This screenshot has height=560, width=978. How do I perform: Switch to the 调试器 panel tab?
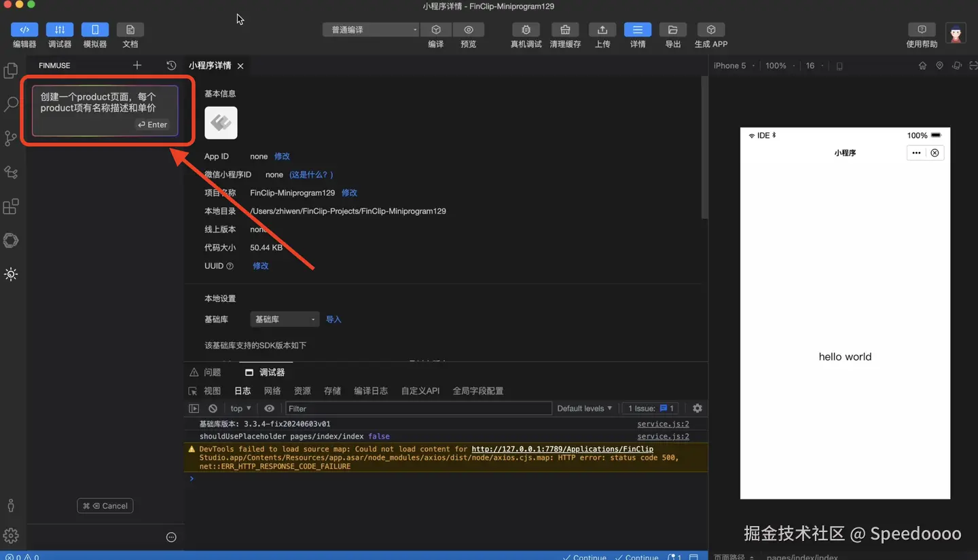[x=265, y=372]
